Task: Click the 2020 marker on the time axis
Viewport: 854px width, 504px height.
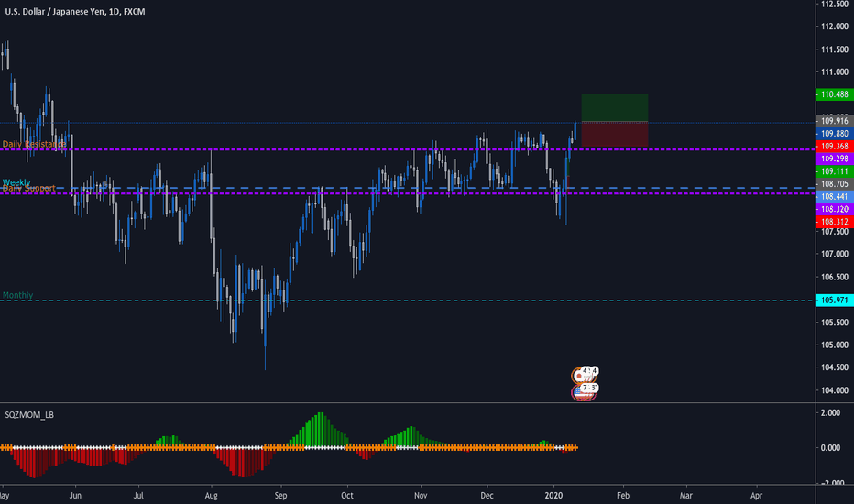Action: click(554, 493)
